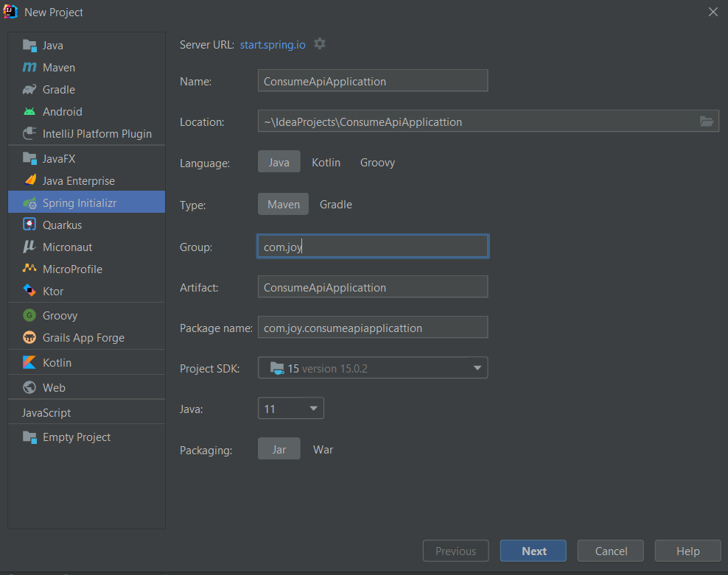The height and width of the screenshot is (575, 728).
Task: Click the Server URL settings gear
Action: [x=320, y=44]
